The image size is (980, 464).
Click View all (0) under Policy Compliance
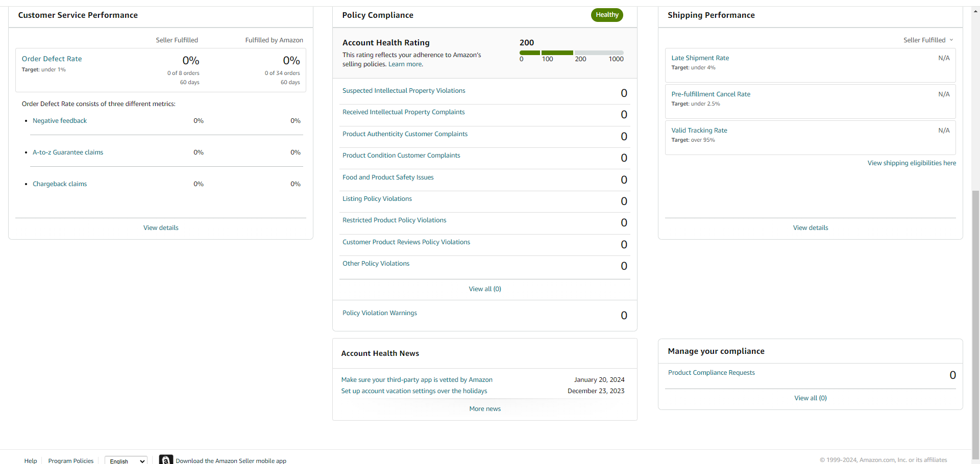point(485,289)
